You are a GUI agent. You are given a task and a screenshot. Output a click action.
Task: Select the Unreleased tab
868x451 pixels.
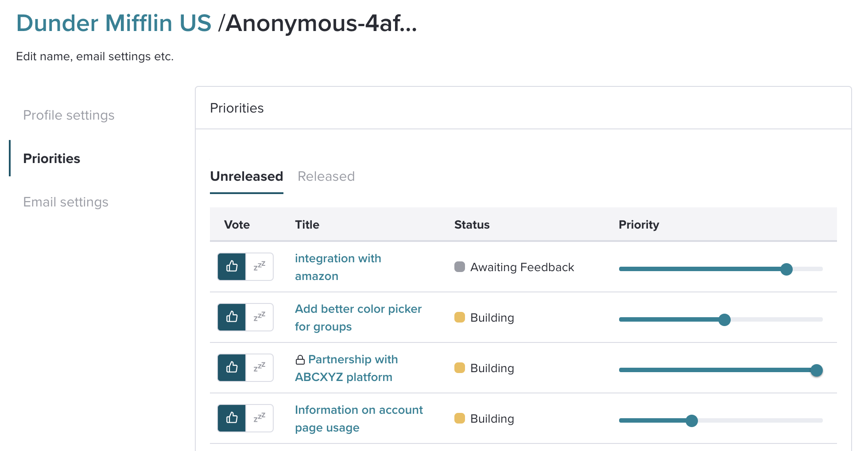(x=247, y=176)
